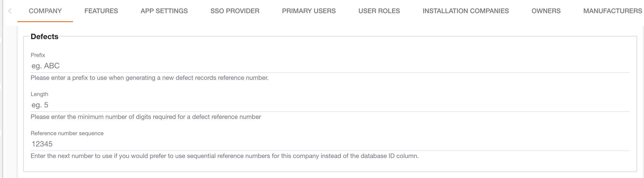
Task: Open the INSTALLATION COMPANIES tab
Action: (x=466, y=11)
